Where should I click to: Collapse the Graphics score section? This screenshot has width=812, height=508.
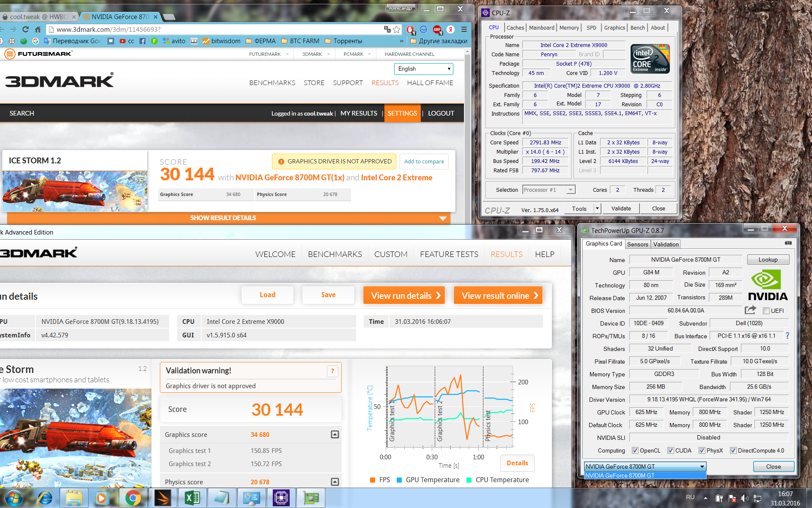(335, 434)
